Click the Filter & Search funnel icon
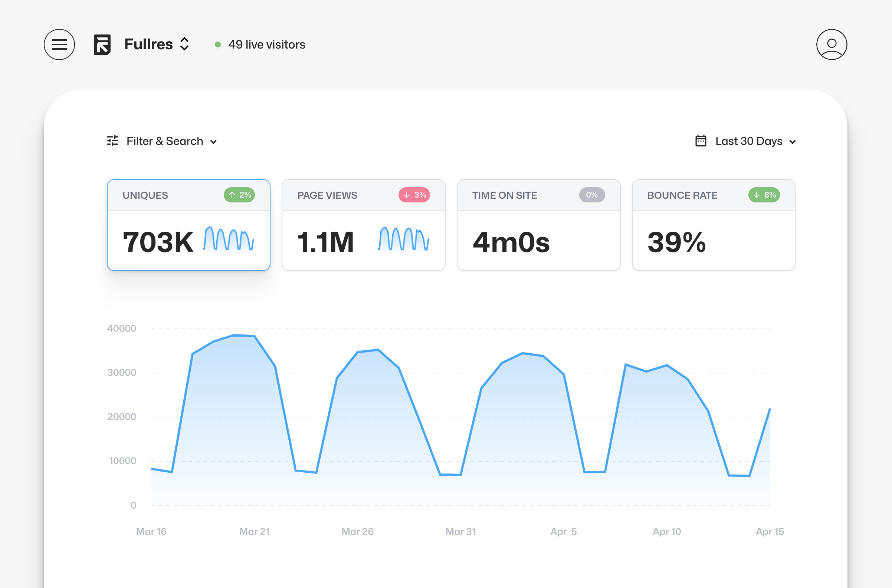The image size is (892, 588). click(x=113, y=141)
